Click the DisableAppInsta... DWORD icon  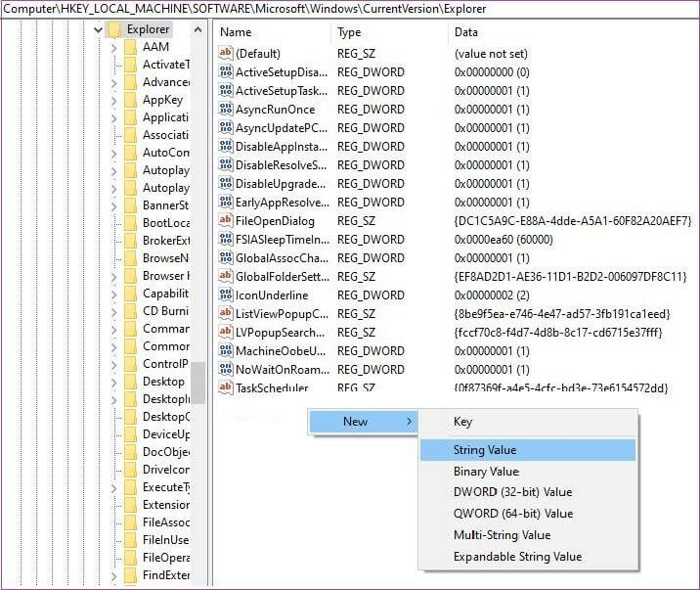[226, 147]
